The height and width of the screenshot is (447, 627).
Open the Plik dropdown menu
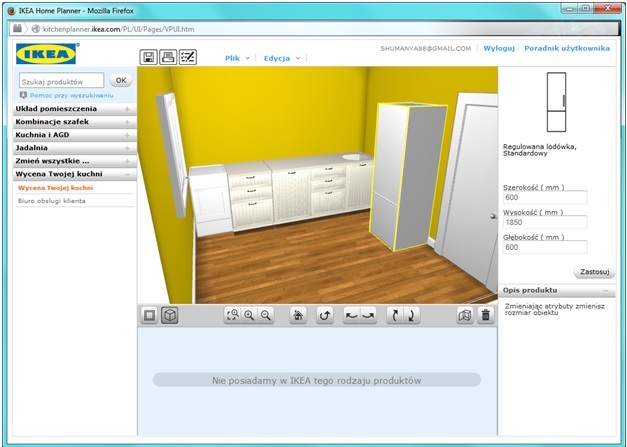[x=236, y=58]
